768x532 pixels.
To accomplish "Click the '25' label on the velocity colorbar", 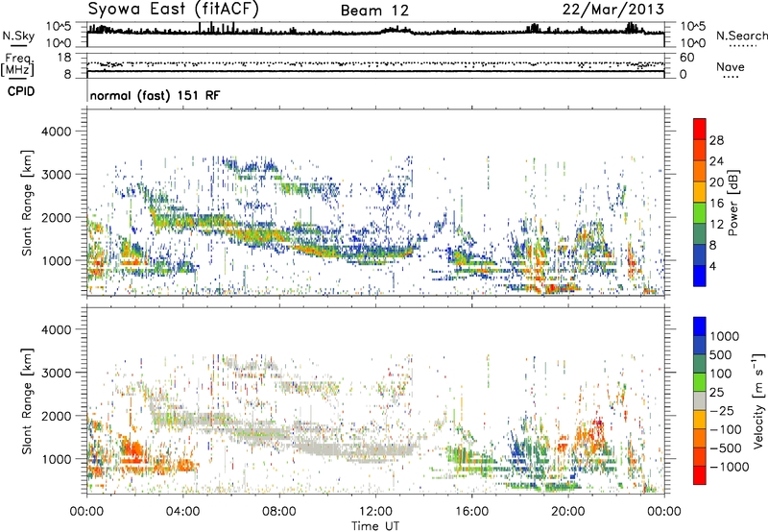I will [717, 393].
